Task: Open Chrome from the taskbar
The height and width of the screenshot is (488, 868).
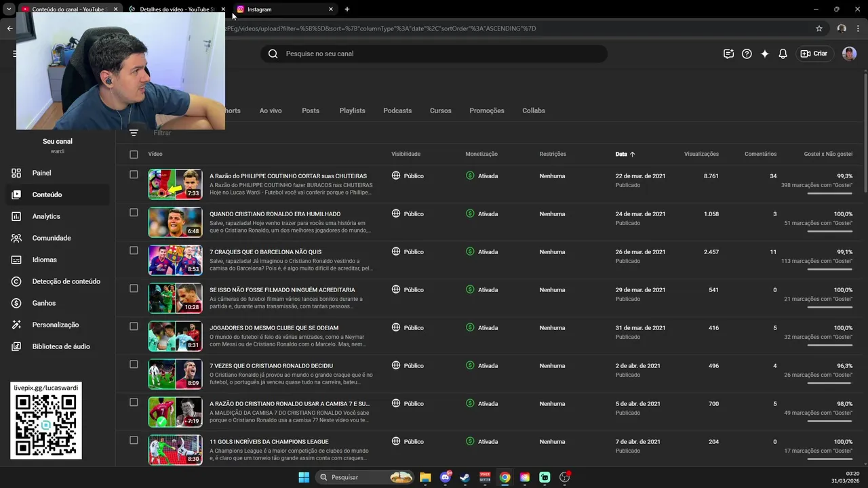Action: pos(505,477)
